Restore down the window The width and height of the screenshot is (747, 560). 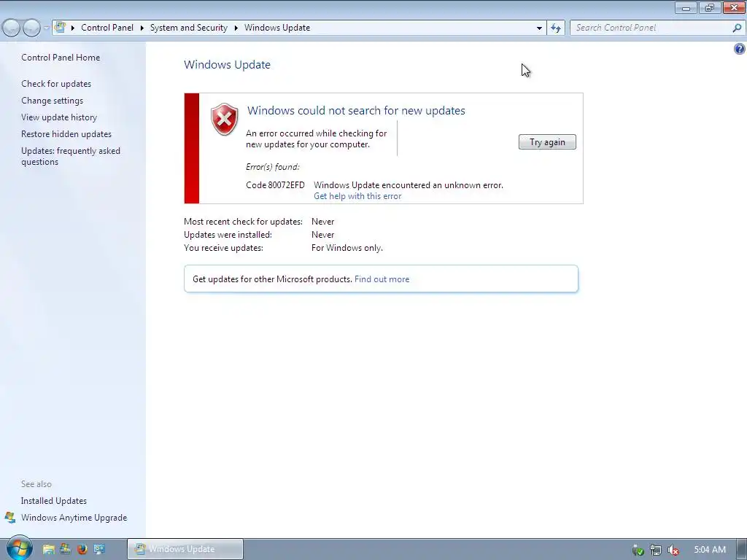[x=710, y=7]
